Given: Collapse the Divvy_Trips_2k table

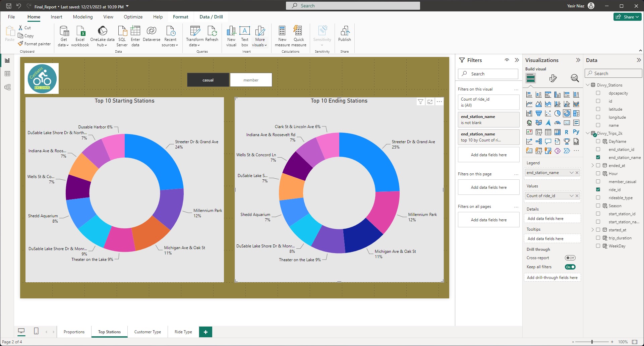Looking at the screenshot, I should (588, 133).
